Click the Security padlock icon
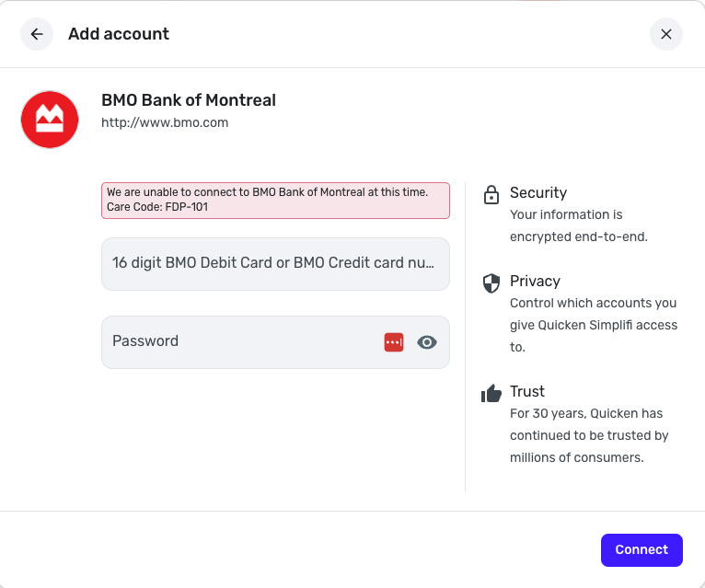705x588 pixels. (491, 194)
